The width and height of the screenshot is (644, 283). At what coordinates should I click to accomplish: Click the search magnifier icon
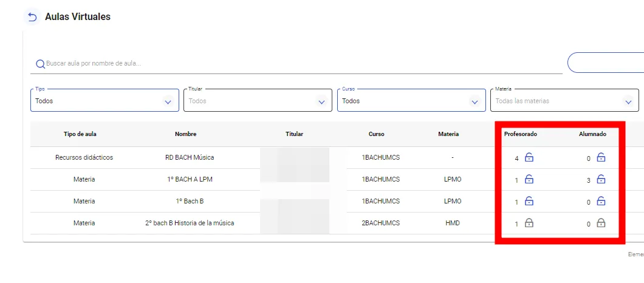pos(40,64)
